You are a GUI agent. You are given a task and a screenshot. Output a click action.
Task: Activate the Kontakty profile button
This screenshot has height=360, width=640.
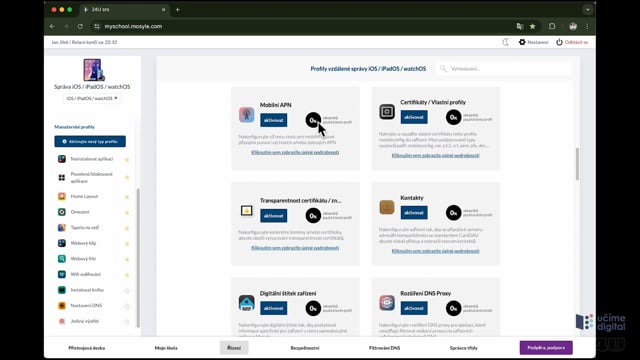point(414,213)
